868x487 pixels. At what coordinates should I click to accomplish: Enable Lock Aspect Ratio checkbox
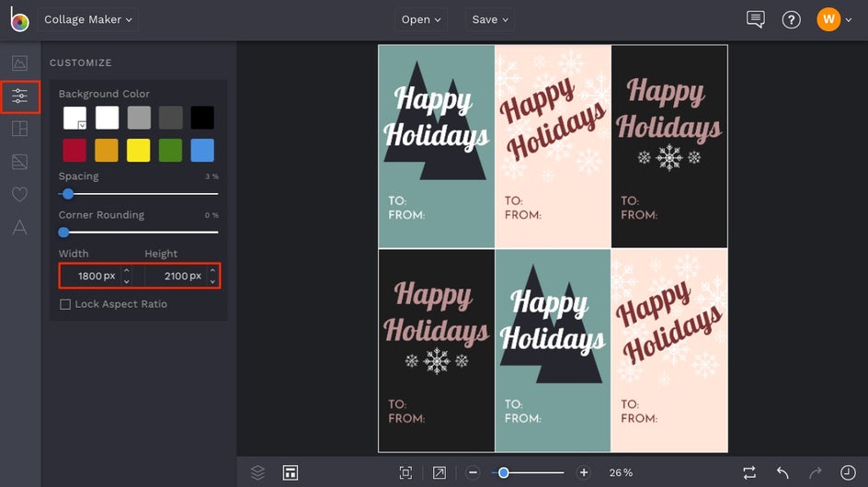pyautogui.click(x=65, y=304)
